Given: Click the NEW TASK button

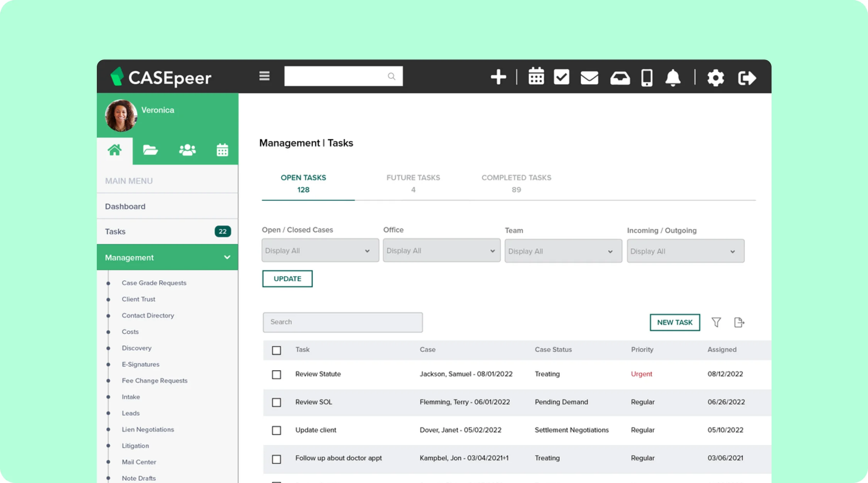Looking at the screenshot, I should (x=674, y=322).
